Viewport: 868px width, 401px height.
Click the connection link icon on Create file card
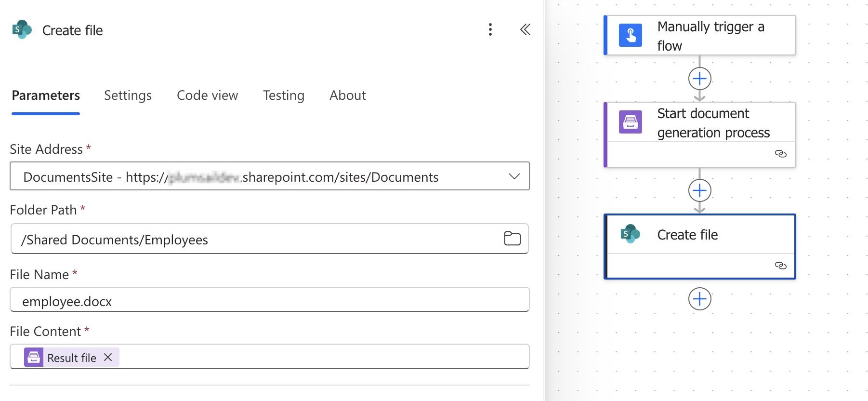pyautogui.click(x=780, y=266)
